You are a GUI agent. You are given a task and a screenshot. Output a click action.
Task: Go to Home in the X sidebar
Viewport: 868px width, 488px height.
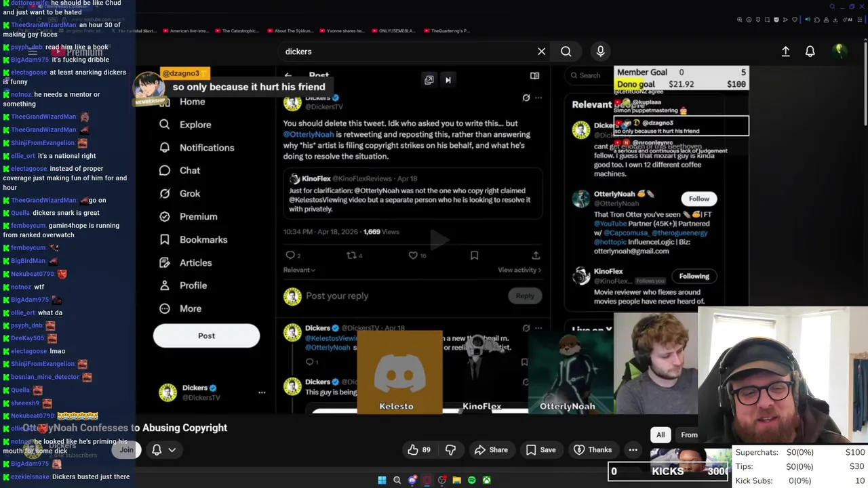pos(192,102)
